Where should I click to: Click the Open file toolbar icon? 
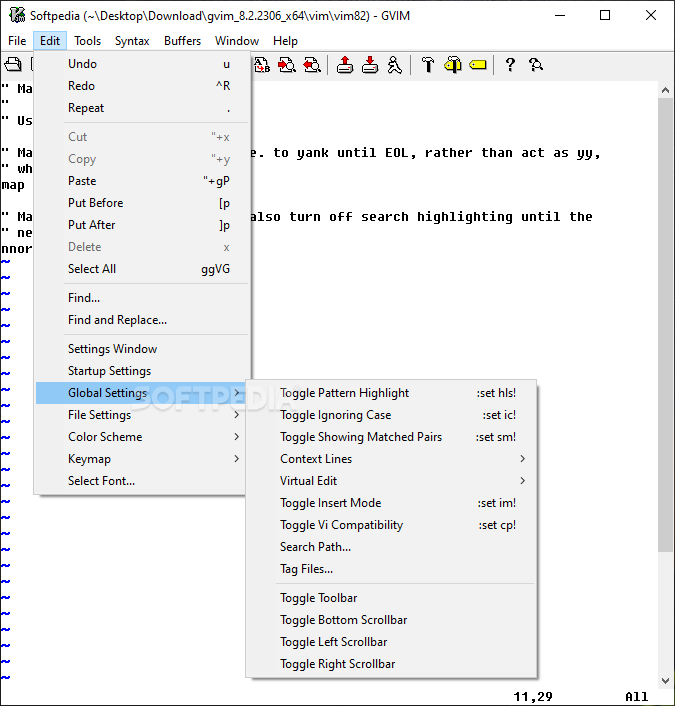coord(13,65)
